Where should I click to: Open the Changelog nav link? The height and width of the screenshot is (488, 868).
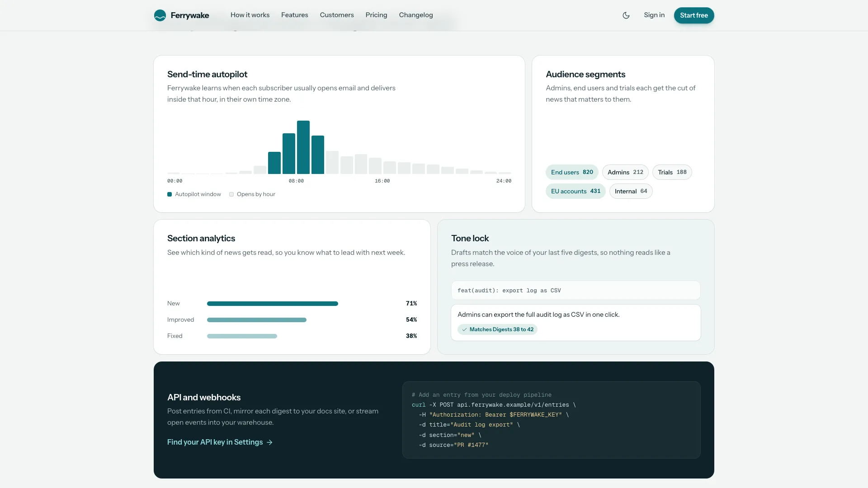pyautogui.click(x=416, y=15)
